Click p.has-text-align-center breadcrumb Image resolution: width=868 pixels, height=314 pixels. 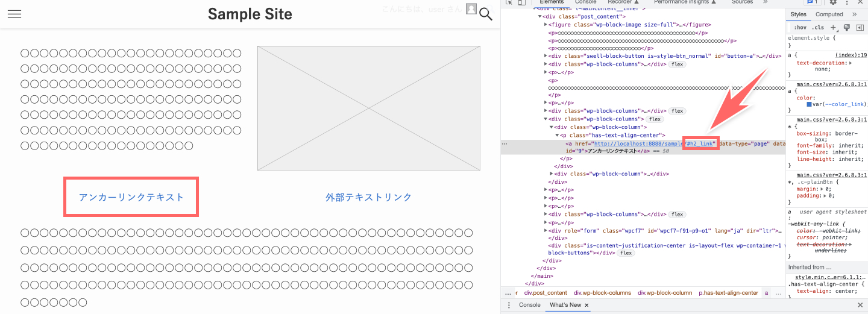pyautogui.click(x=728, y=293)
